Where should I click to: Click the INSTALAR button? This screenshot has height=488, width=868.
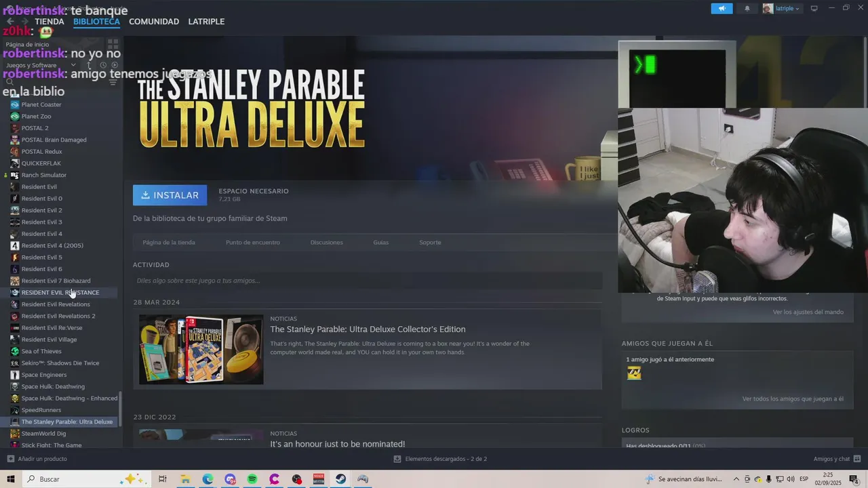170,195
